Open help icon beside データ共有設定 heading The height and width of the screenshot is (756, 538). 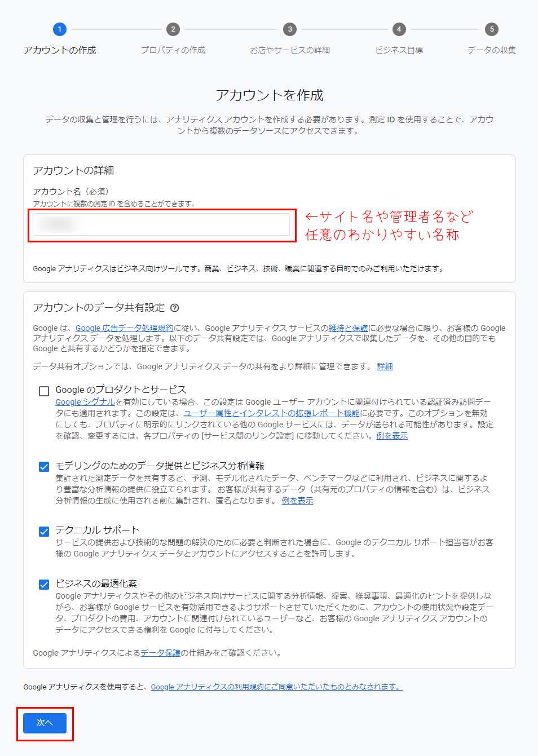(175, 308)
